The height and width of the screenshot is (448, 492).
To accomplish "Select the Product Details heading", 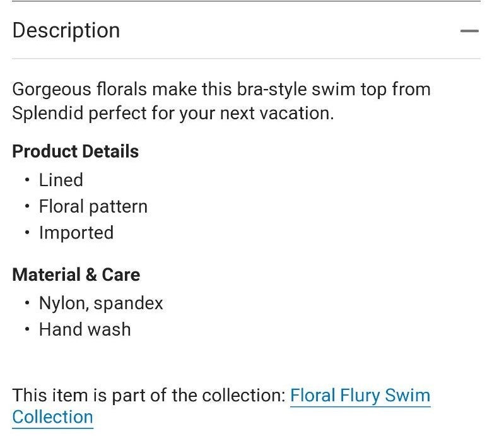I will tap(76, 151).
